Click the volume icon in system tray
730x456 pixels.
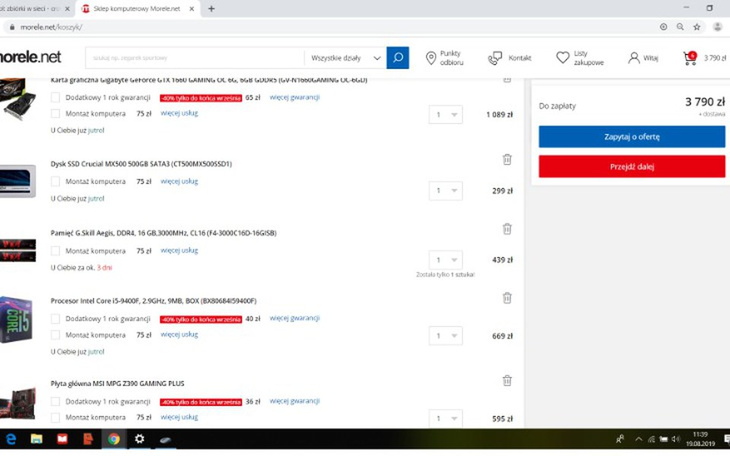(676, 439)
